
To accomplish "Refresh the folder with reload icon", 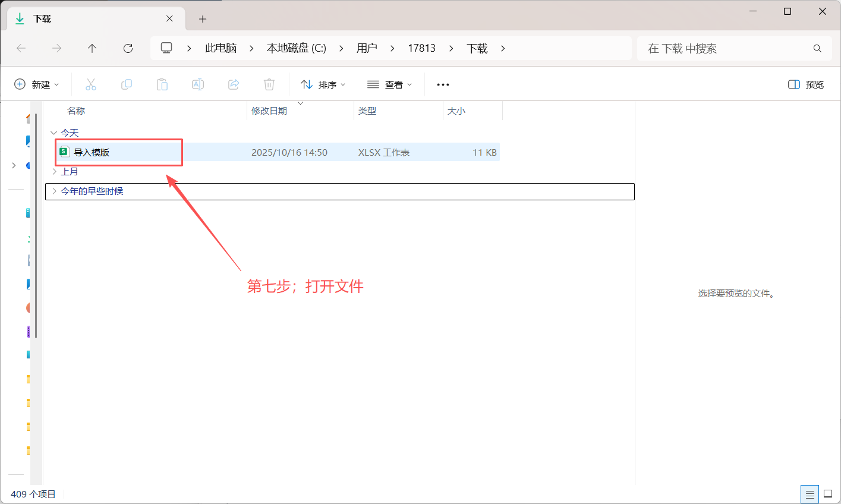I will pos(128,48).
